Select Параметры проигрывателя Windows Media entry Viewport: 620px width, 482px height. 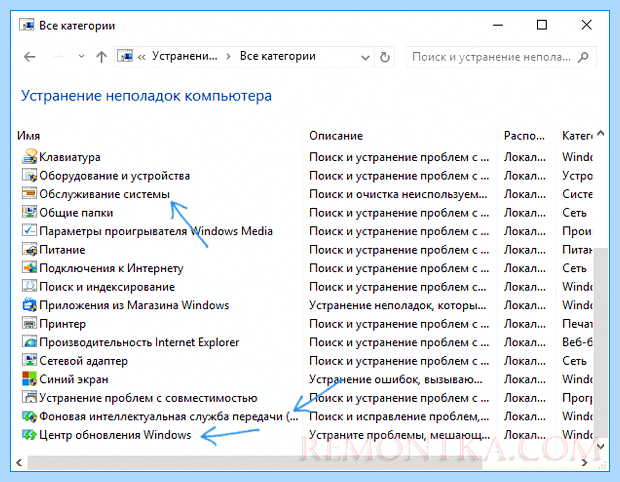(x=156, y=231)
